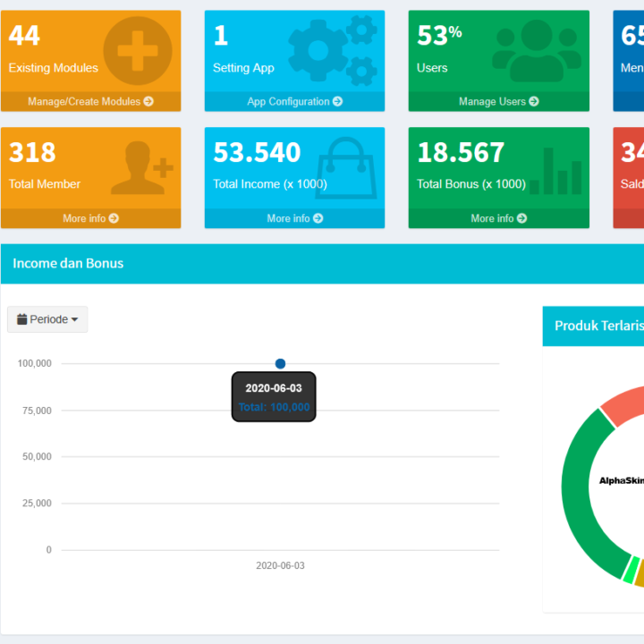Click the plus icon on Existing Modules card
Viewport: 644px width, 644px height.
tap(137, 49)
